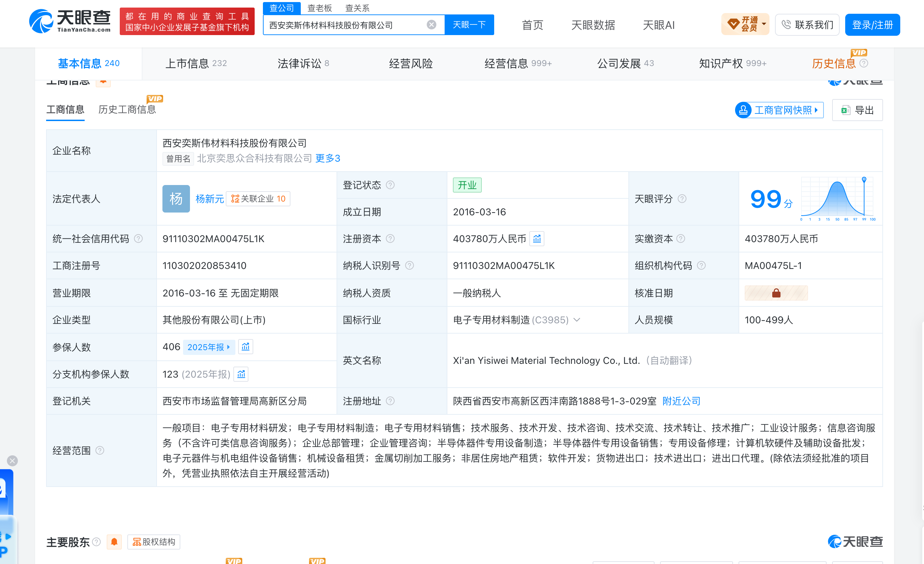Click the help icon beside 天眼评分

point(682,199)
